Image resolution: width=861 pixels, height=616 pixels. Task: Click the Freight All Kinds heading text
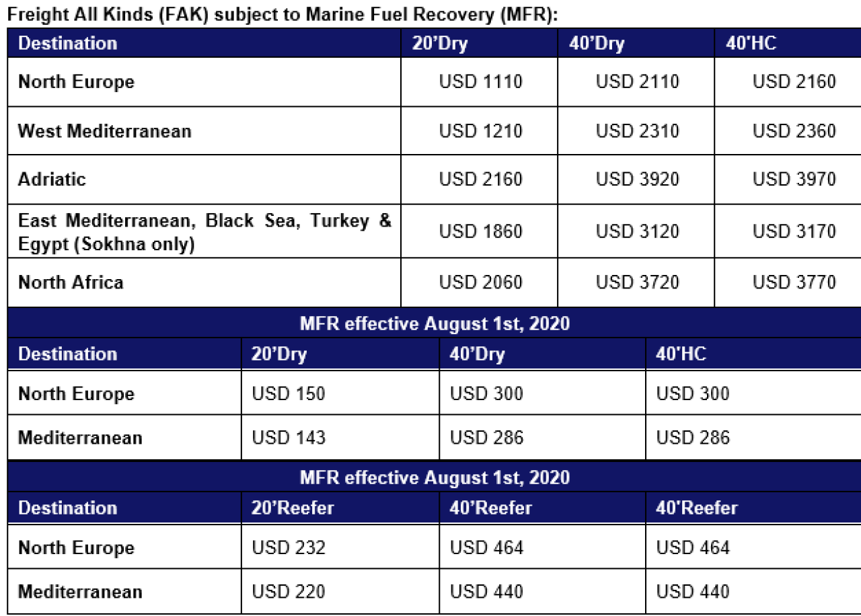tap(283, 14)
